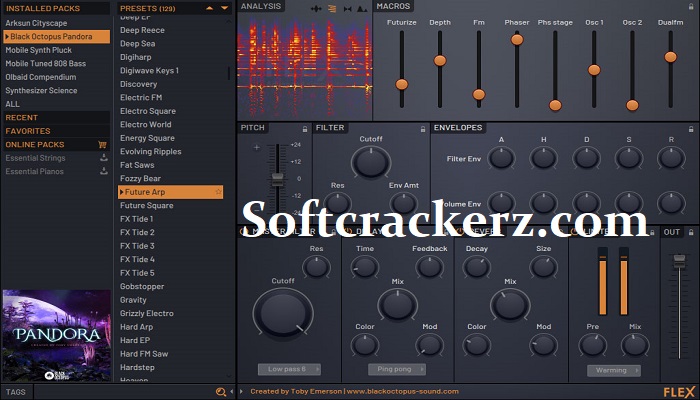Click the Filter Cutoff knob
Screen dimensions: 700x400
pos(371,162)
